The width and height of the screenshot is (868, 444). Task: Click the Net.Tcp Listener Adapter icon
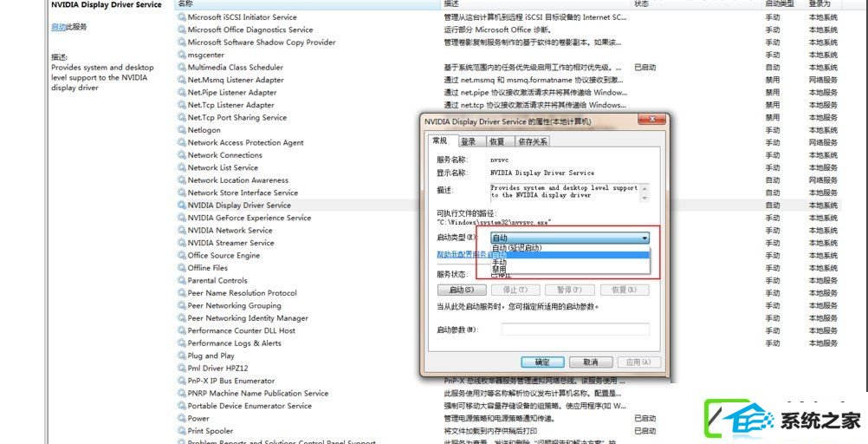point(182,105)
